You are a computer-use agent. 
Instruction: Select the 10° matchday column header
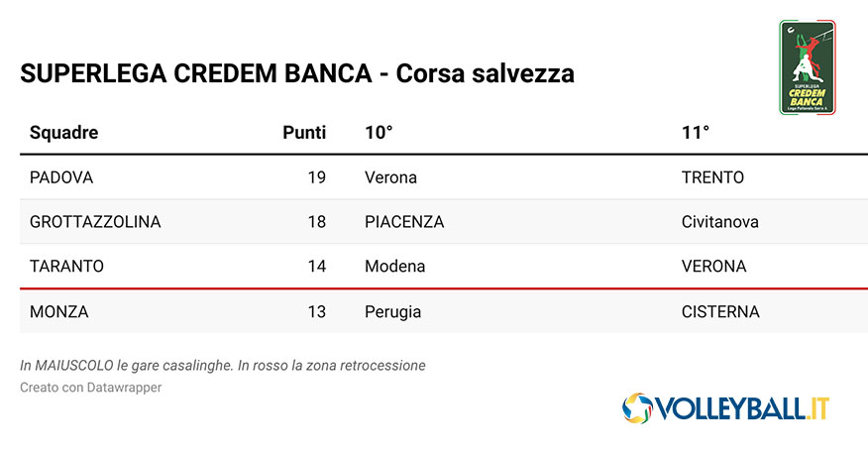coord(379,133)
